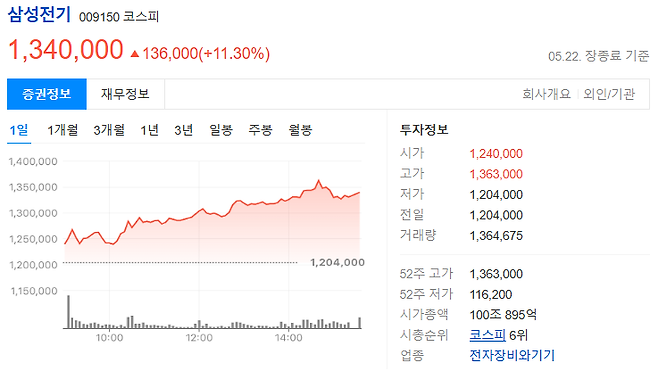Open the 증권정보 tab
658x371 pixels.
(x=47, y=94)
